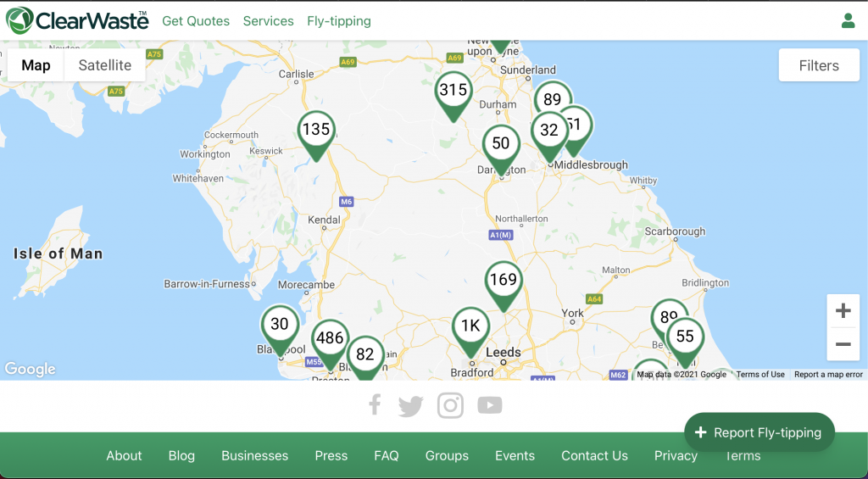Viewport: 868px width, 479px height.
Task: Select the 30 marker at Blackpool
Action: tap(280, 331)
